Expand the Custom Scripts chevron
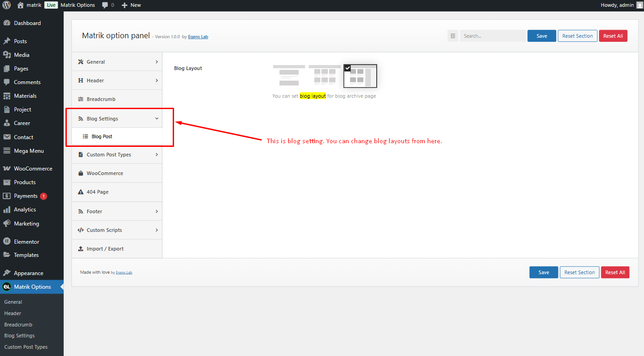 point(157,230)
